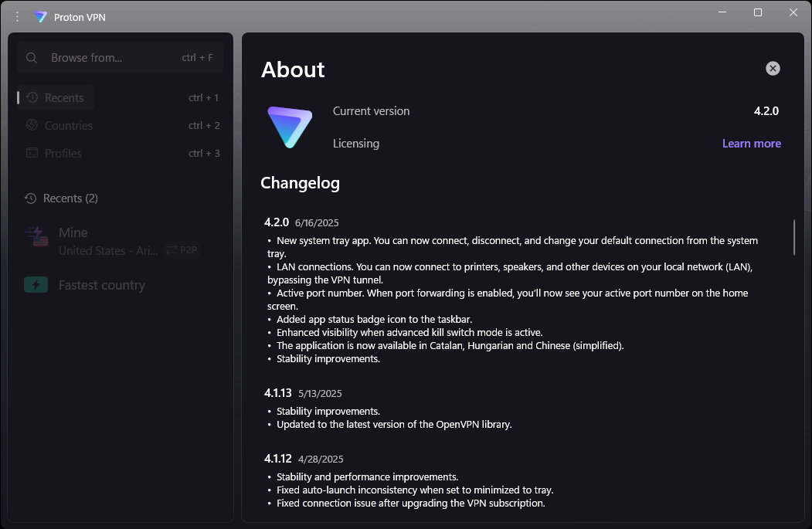Open the Licensing Learn more link
Image resolution: width=812 pixels, height=529 pixels.
[752, 144]
